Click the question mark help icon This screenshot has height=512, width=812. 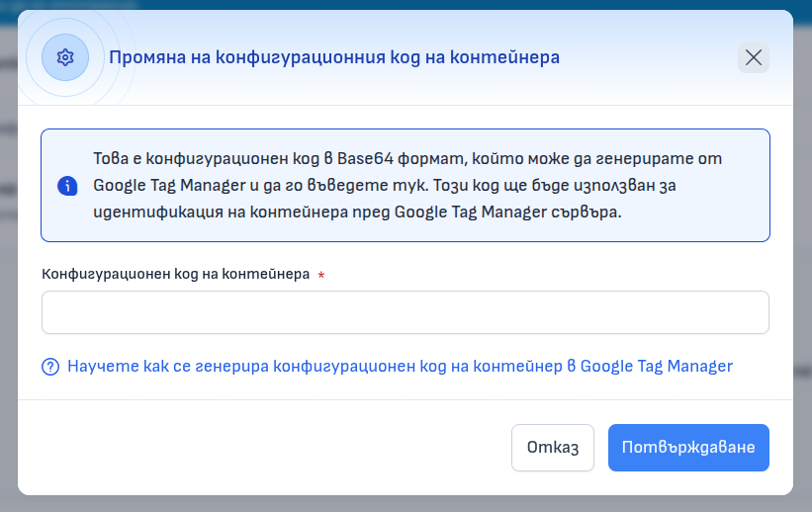(x=50, y=367)
